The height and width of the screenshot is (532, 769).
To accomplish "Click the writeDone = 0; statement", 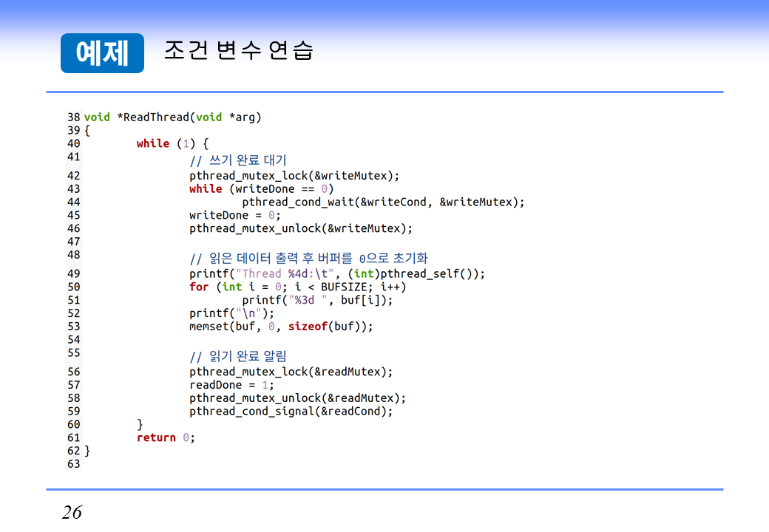I will (x=235, y=216).
